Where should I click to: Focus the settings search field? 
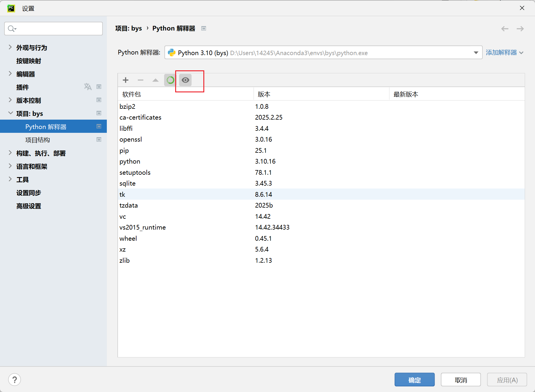click(x=53, y=28)
